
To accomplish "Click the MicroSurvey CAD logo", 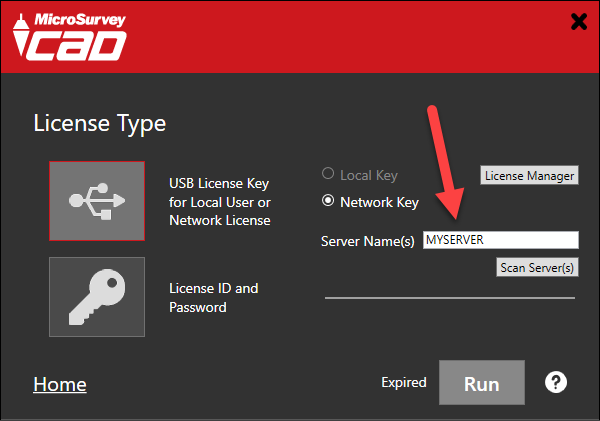I will tap(70, 37).
